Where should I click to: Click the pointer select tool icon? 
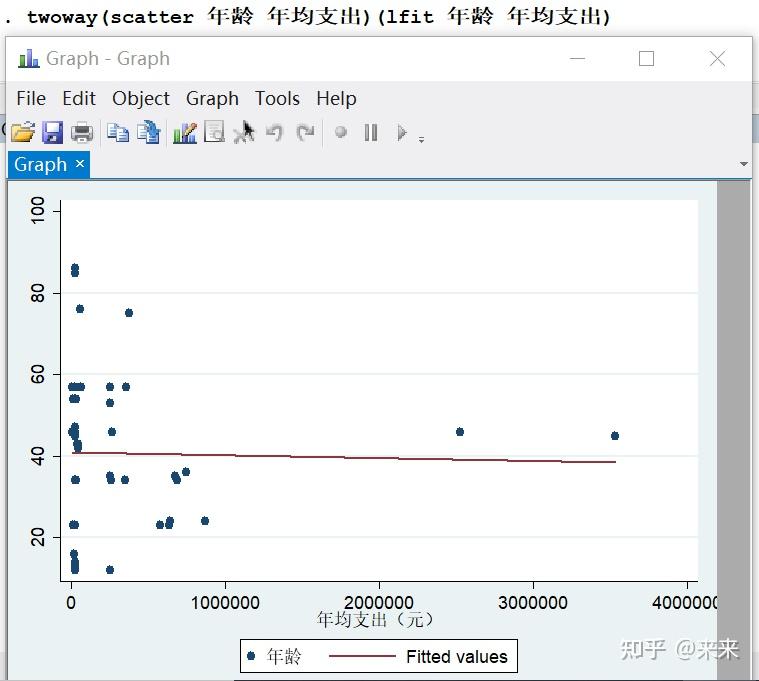pos(244,132)
